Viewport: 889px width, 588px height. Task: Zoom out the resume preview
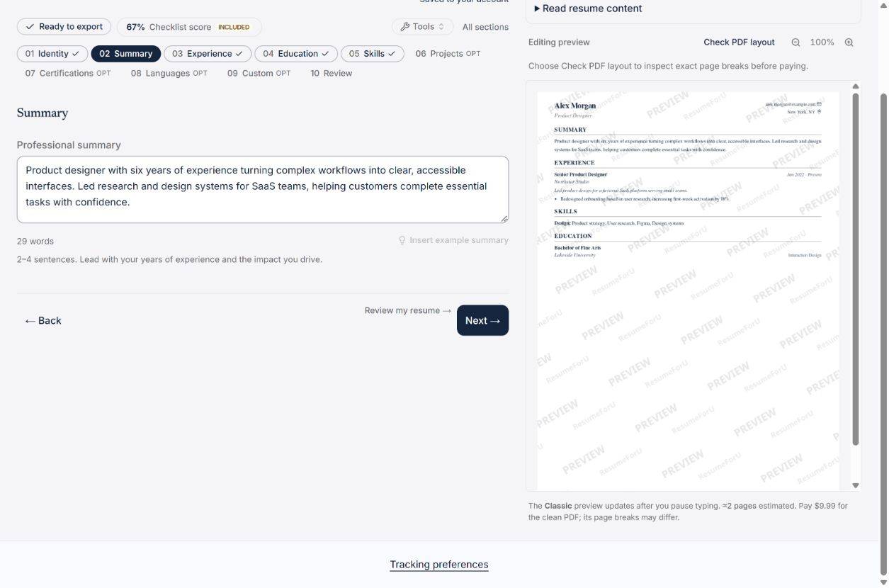pyautogui.click(x=795, y=43)
